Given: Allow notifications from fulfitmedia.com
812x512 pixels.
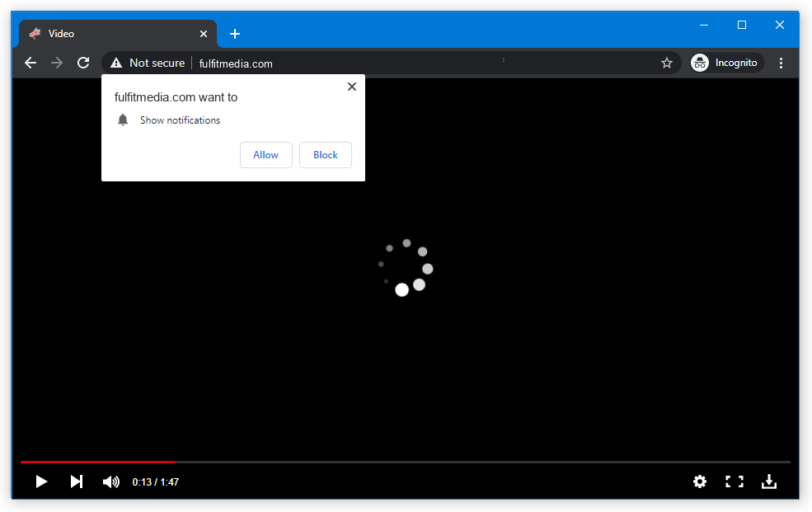Looking at the screenshot, I should (x=265, y=155).
